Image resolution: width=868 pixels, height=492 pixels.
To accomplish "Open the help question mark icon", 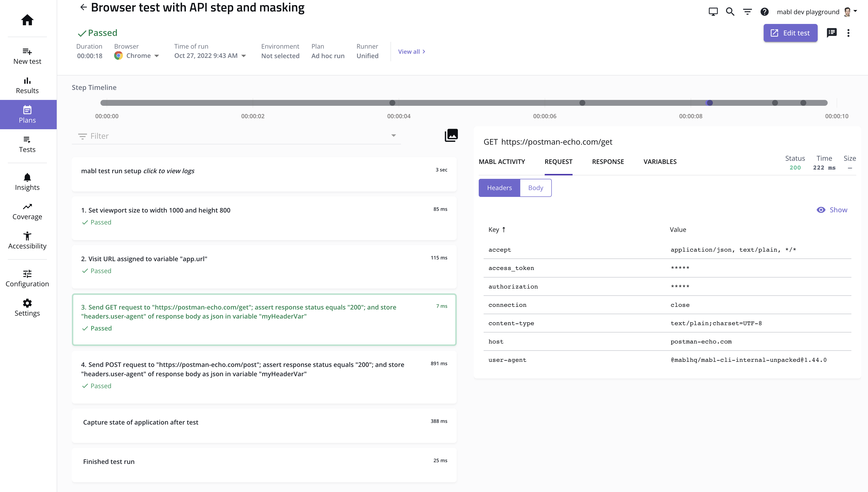I will [x=764, y=12].
